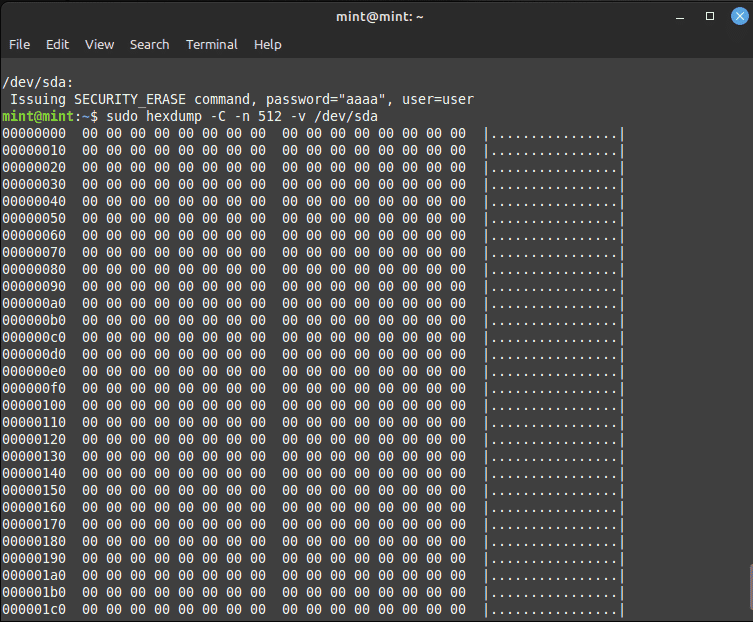
Task: Click offset 000000f0 in hexdump
Action: click(34, 389)
